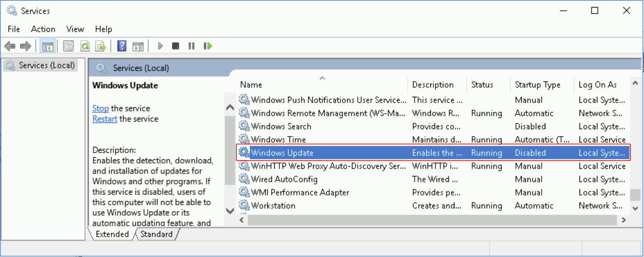The width and height of the screenshot is (644, 257).
Task: Click the Start Service play icon
Action: tap(161, 46)
